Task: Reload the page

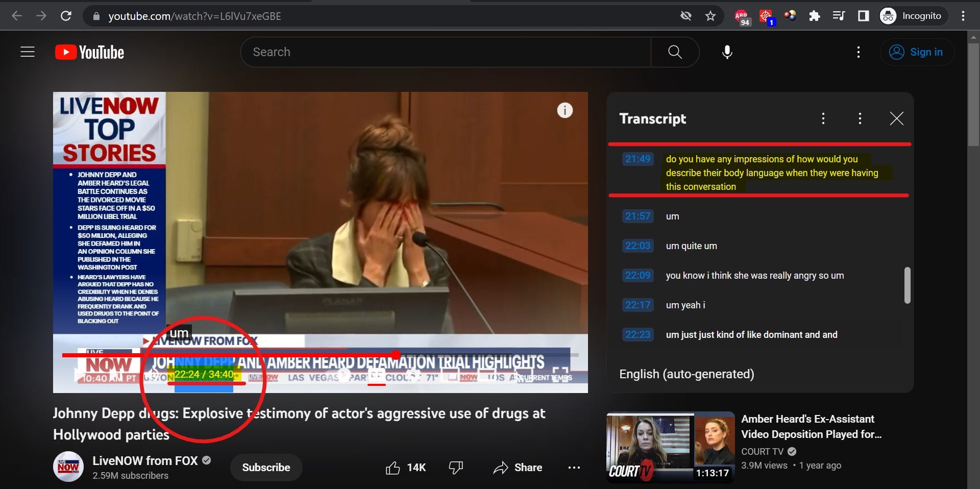Action: 66,16
